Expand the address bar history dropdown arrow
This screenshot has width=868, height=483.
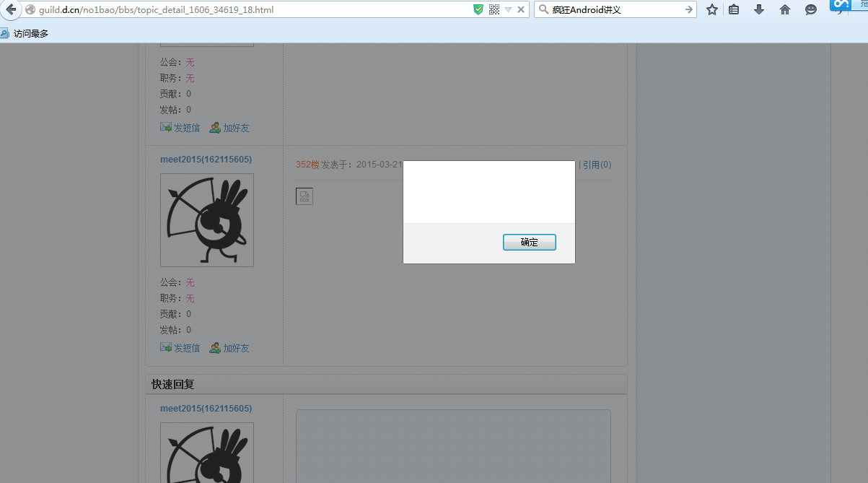click(x=508, y=10)
